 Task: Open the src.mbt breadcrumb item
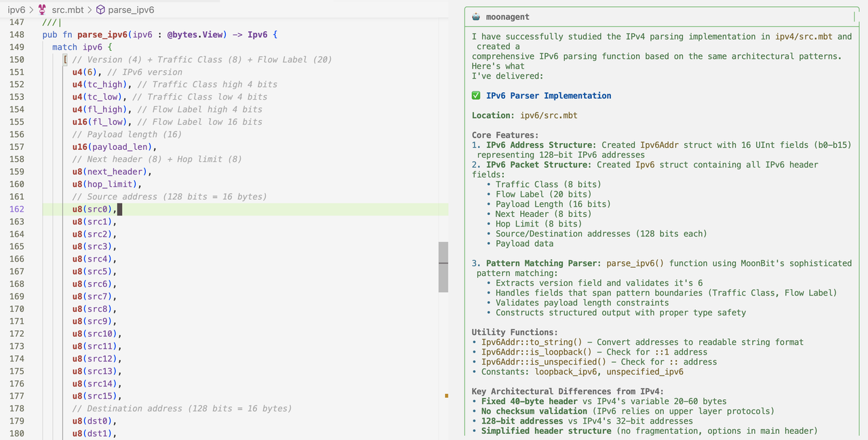tap(68, 9)
